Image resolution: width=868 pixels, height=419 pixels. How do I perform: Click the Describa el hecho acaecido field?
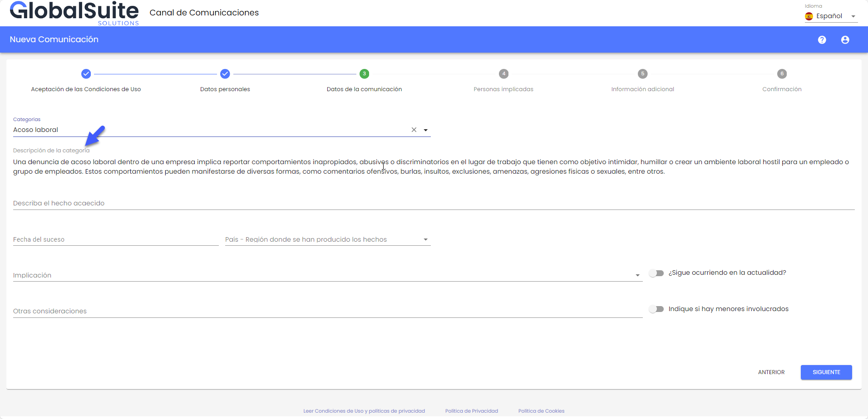(x=434, y=203)
